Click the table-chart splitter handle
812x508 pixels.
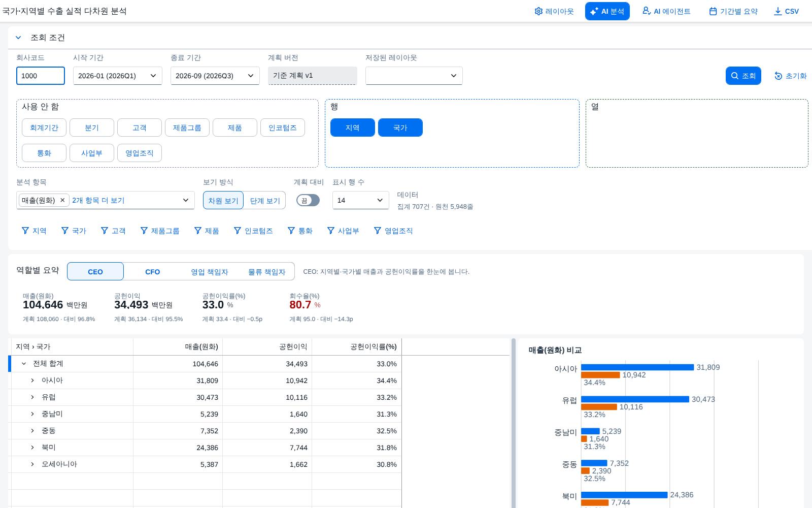(x=513, y=423)
